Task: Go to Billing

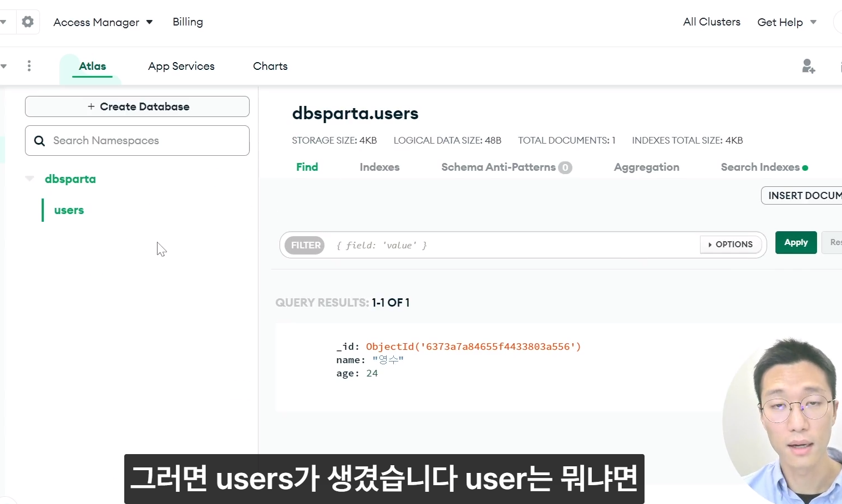Action: [x=187, y=22]
